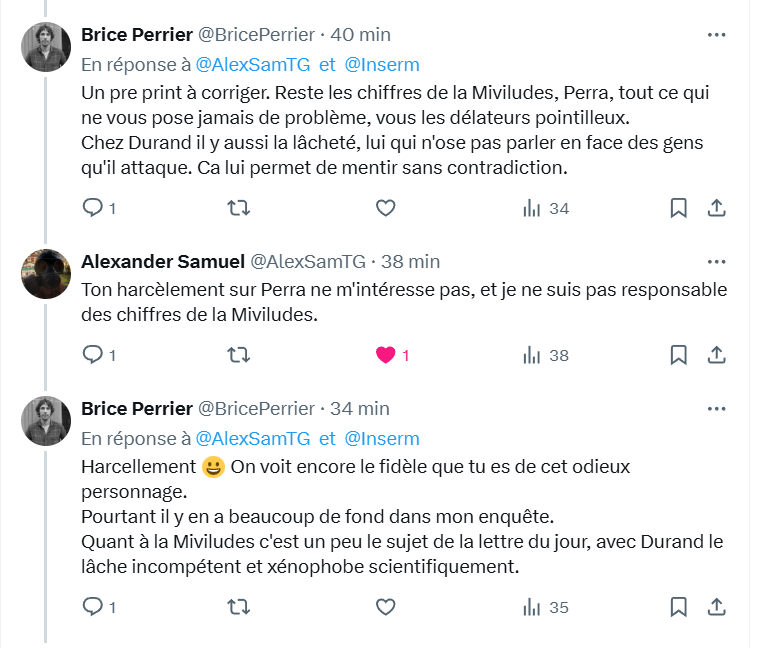The height and width of the screenshot is (648, 777).
Task: Open more options on Brice Perrier's 40 min tweet
Action: (716, 34)
